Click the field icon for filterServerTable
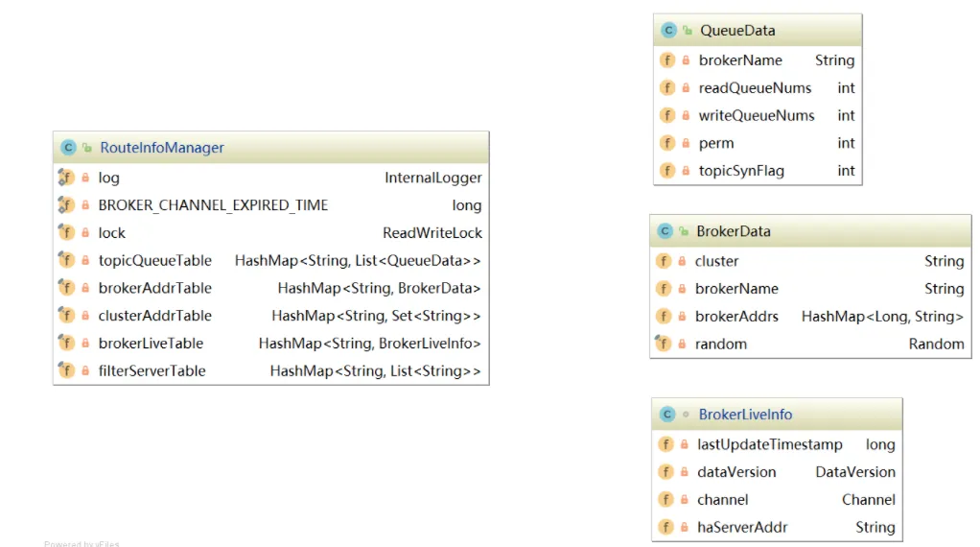 66,370
